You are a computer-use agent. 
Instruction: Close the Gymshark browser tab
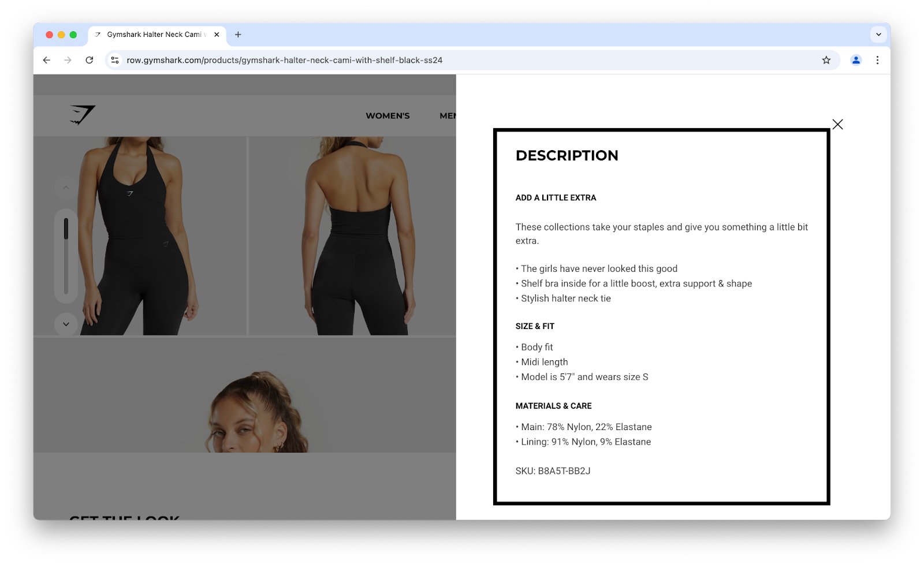217,35
